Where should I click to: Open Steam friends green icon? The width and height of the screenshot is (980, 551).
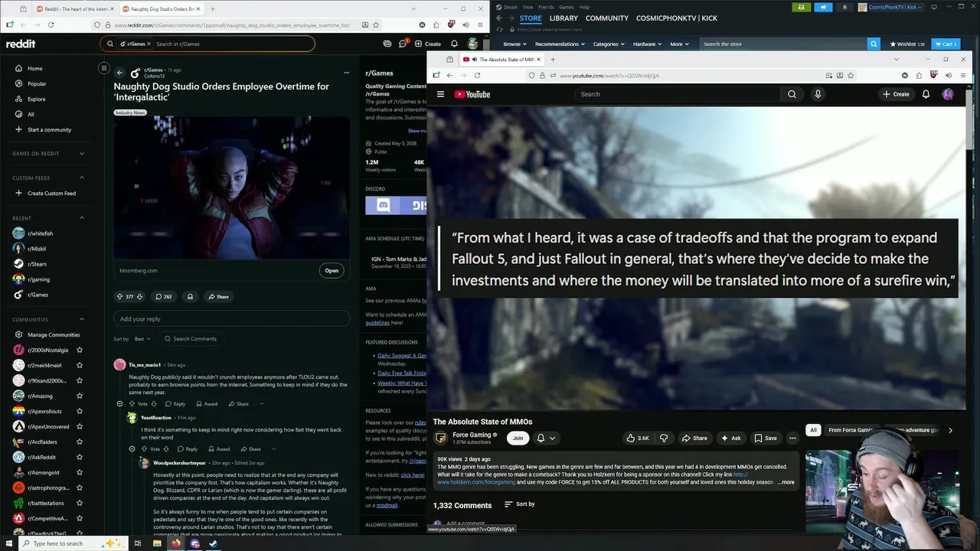801,7
